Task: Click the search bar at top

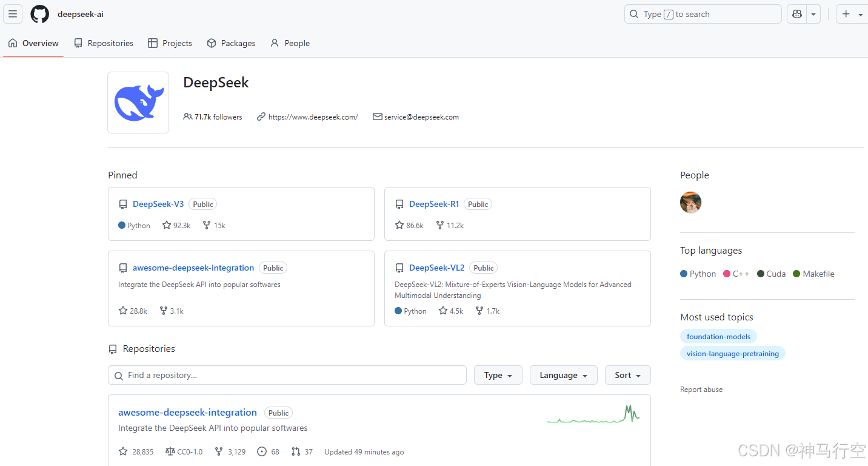Action: coord(703,14)
